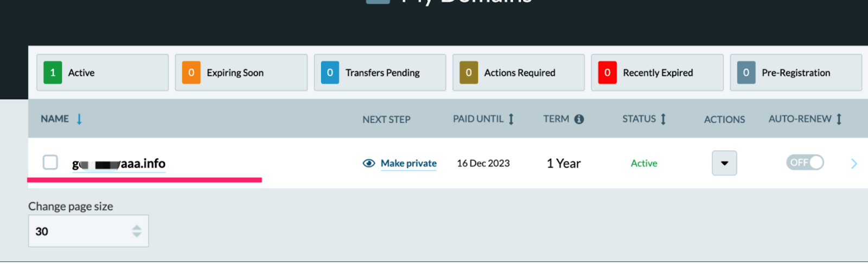Click the TERM info icon
This screenshot has height=264, width=868.
pyautogui.click(x=579, y=119)
